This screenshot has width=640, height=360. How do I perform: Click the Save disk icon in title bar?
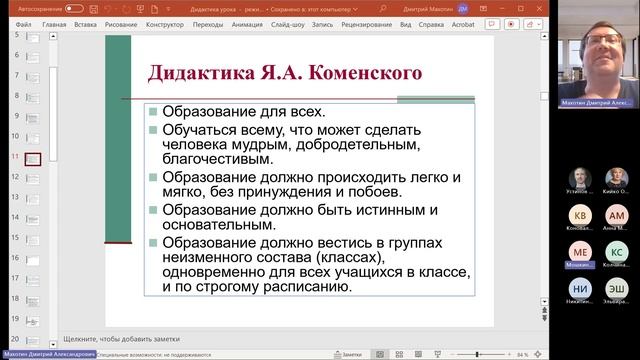pyautogui.click(x=94, y=9)
